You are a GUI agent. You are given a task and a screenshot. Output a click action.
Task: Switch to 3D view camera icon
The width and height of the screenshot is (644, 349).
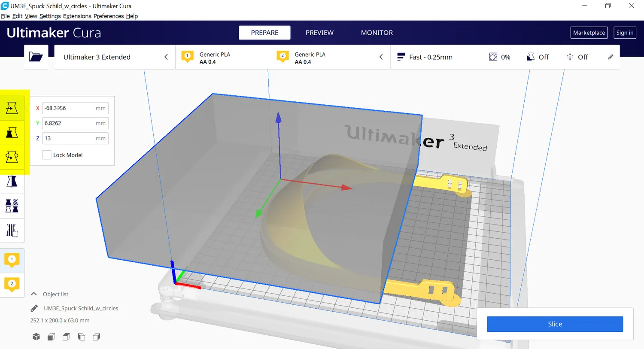pyautogui.click(x=36, y=337)
